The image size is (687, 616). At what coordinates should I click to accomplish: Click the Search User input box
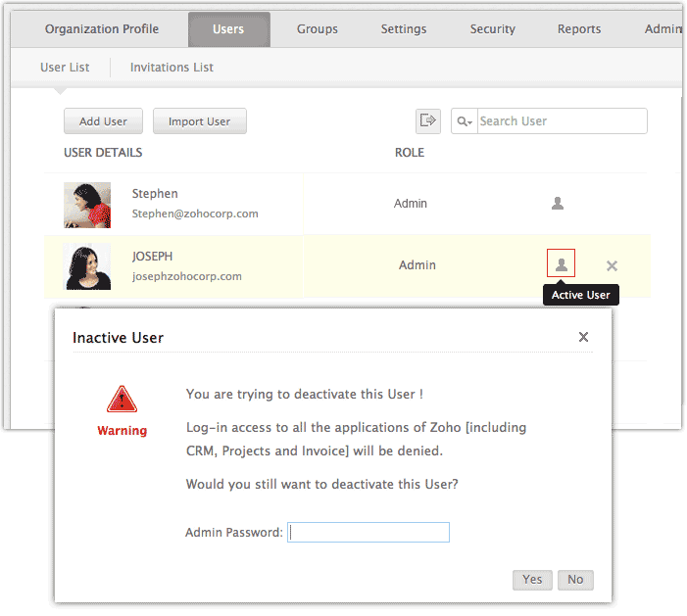pyautogui.click(x=561, y=121)
